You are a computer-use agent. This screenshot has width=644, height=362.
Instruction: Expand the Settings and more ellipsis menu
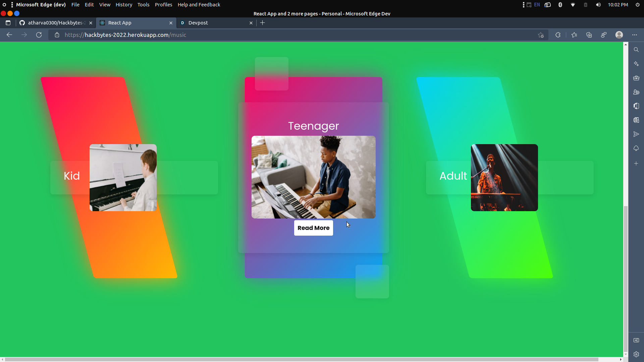tap(634, 35)
